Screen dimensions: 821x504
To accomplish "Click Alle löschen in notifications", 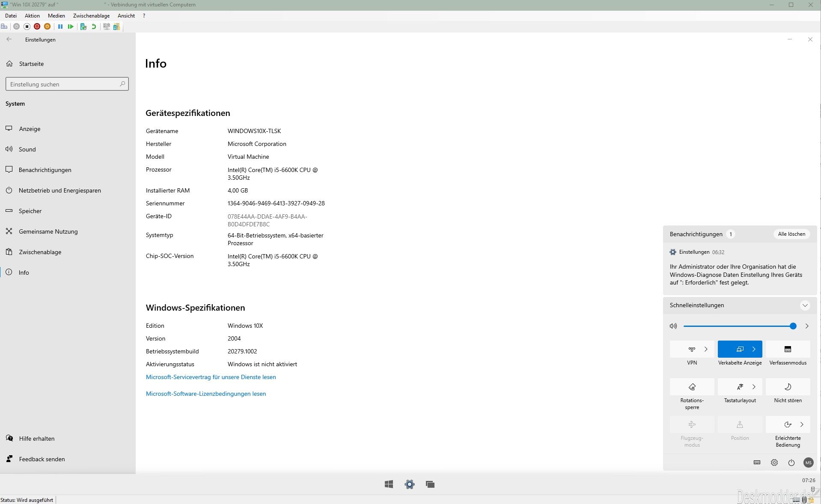I will (x=791, y=234).
